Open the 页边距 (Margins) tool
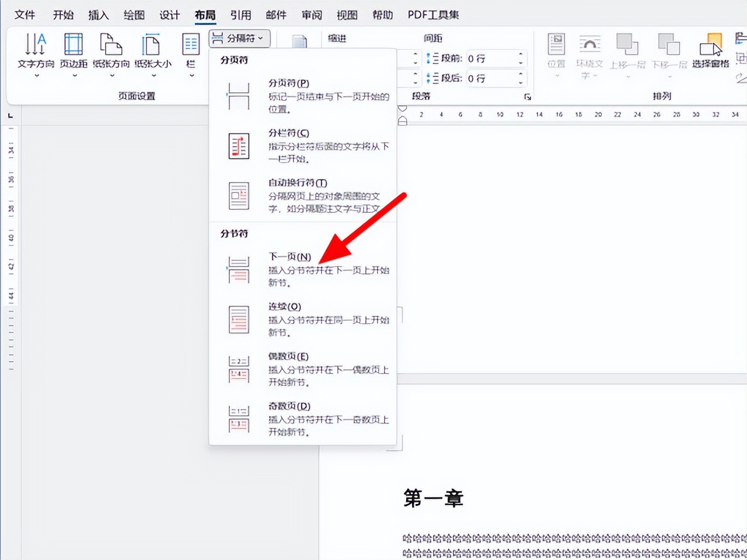The image size is (747, 560). [x=73, y=52]
